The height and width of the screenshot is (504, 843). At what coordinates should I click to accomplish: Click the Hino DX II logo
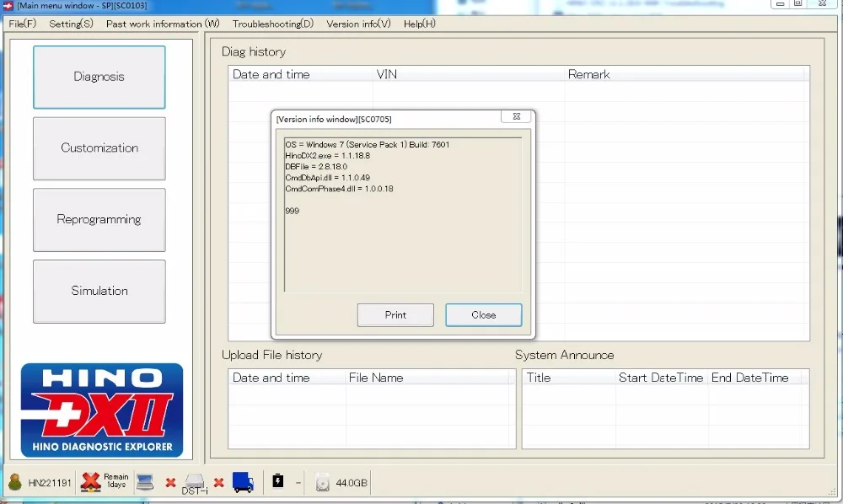coord(102,410)
